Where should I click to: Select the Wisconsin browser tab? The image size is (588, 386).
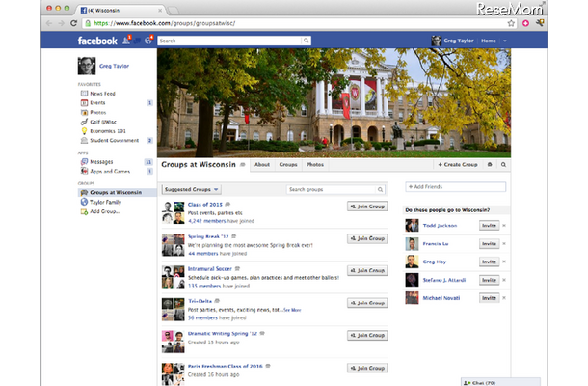(x=120, y=11)
